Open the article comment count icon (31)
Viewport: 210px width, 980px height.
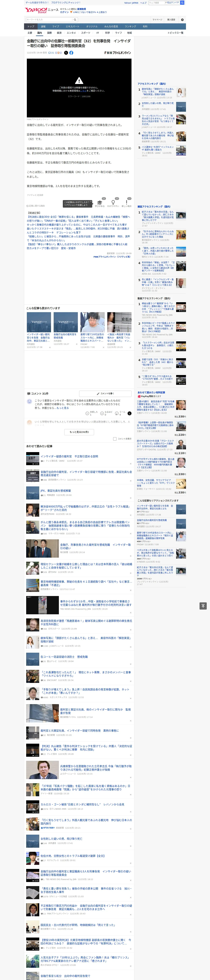[x=51, y=53]
